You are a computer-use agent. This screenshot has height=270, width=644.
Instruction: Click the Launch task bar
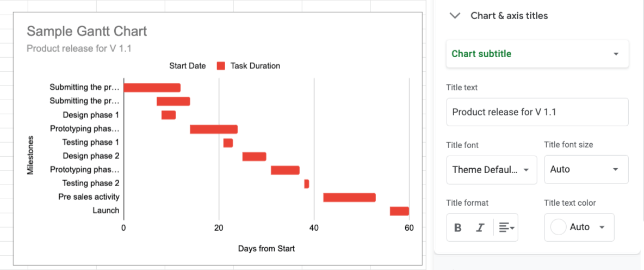point(399,211)
